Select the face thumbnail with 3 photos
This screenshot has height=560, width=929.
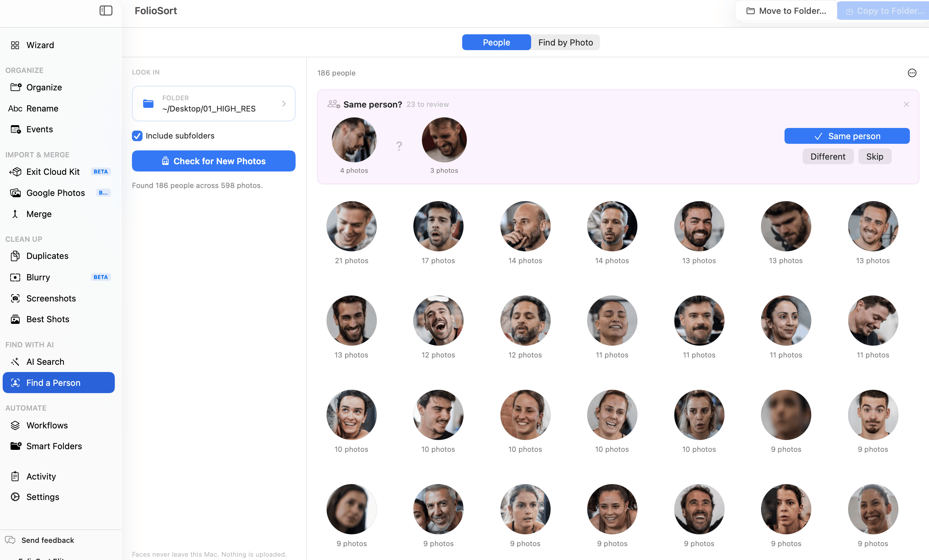point(444,140)
